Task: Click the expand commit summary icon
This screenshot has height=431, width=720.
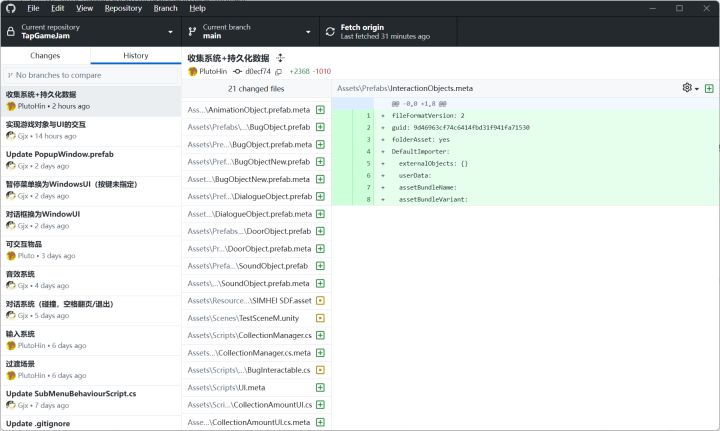Action: pyautogui.click(x=281, y=58)
